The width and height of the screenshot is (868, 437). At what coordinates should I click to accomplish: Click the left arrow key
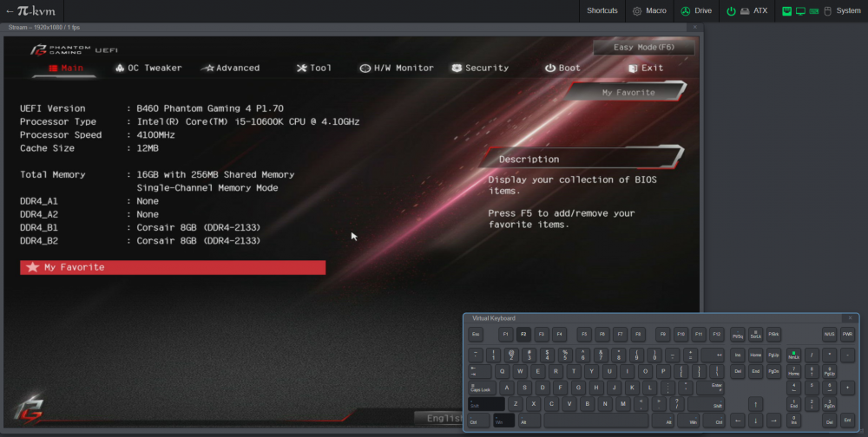[x=737, y=421]
